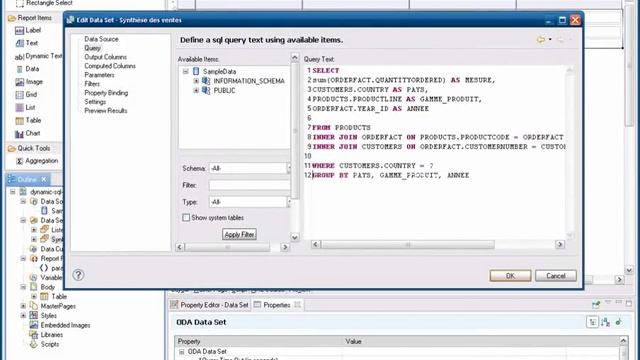Switch to Property Editor - Data Set tab

pyautogui.click(x=210, y=305)
